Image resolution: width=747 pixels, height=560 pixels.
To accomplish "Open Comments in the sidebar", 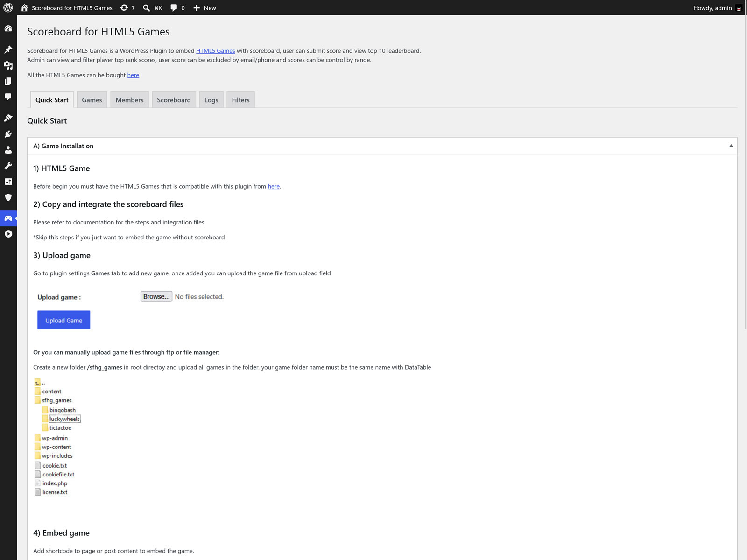I will [x=8, y=97].
